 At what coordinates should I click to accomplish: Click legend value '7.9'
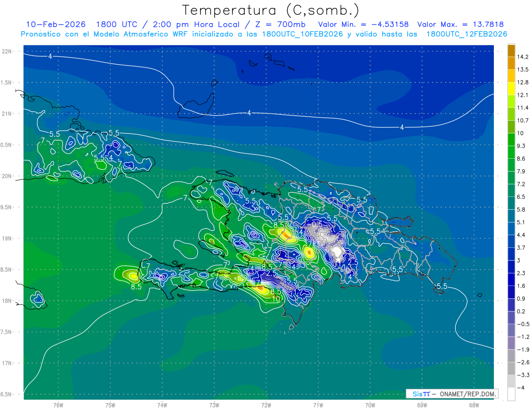[520, 171]
